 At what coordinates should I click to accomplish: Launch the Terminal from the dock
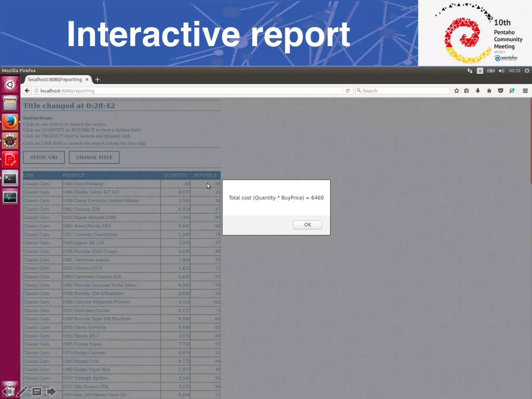[10, 178]
